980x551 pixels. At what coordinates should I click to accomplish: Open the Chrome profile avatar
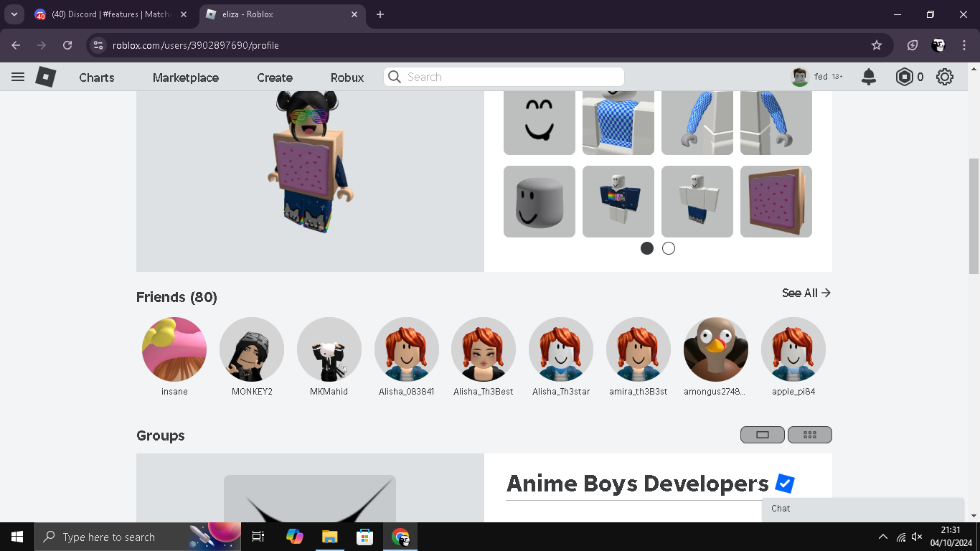pyautogui.click(x=938, y=45)
